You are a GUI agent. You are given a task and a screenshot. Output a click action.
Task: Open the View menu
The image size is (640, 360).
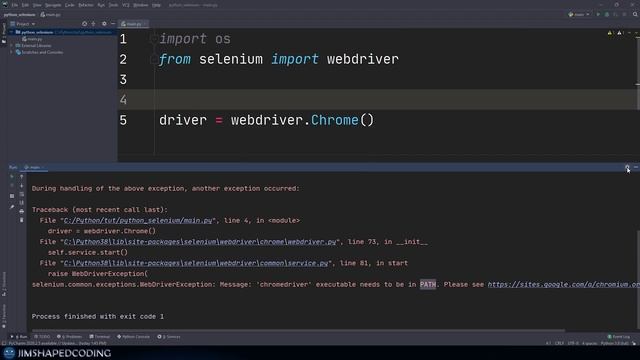click(37, 5)
